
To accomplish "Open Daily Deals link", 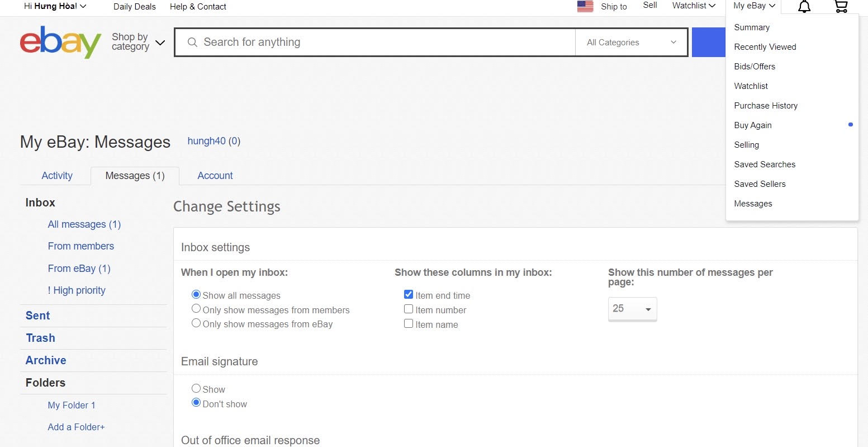I will [x=134, y=7].
